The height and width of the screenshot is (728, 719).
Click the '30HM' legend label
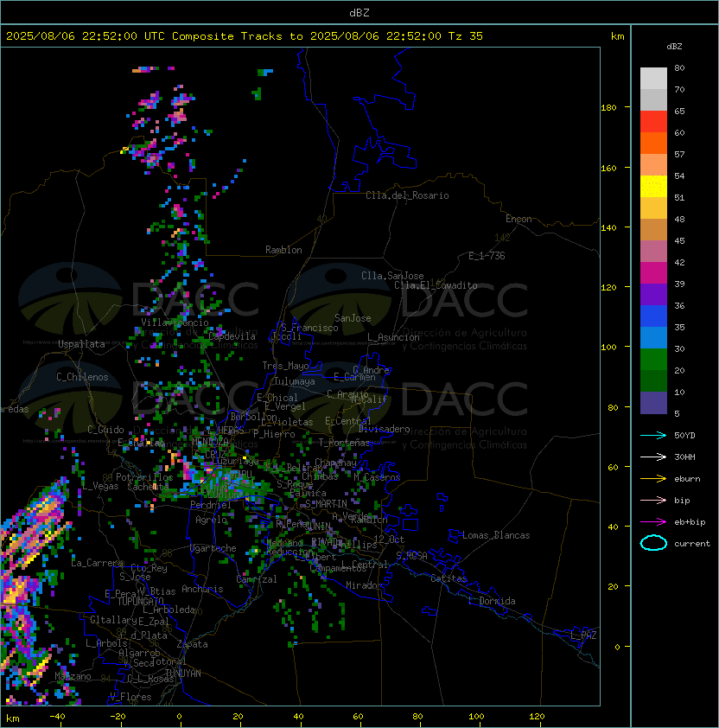pyautogui.click(x=684, y=457)
